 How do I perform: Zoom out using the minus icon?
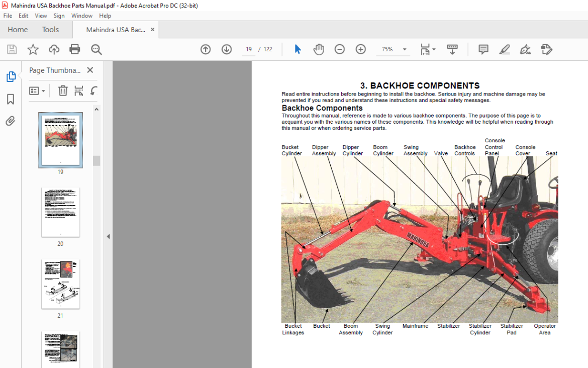[x=339, y=49]
